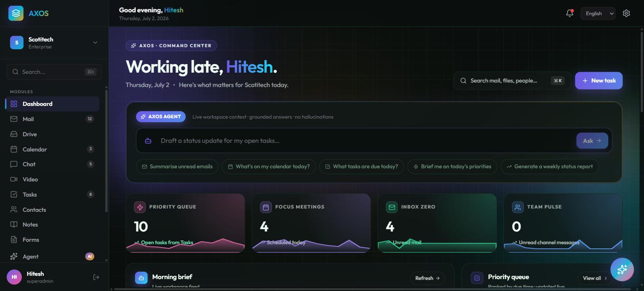Viewport: 644px width, 291px height.
Task: Click the Priority queue checklist icon
Action: pyautogui.click(x=477, y=278)
